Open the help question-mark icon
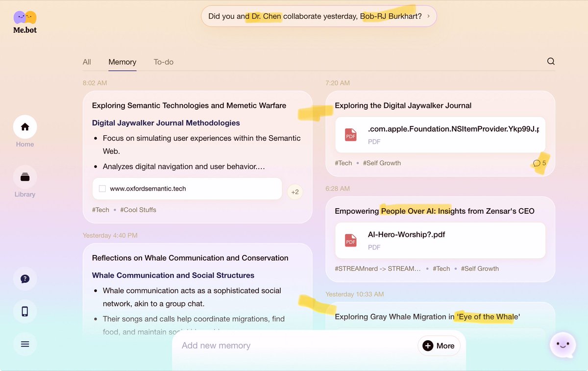 pyautogui.click(x=25, y=279)
